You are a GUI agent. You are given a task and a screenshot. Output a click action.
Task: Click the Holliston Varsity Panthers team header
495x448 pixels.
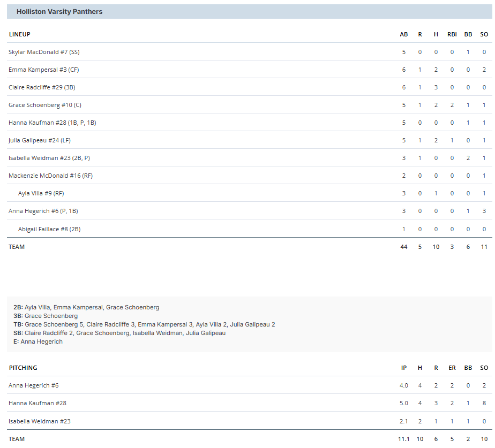point(59,11)
